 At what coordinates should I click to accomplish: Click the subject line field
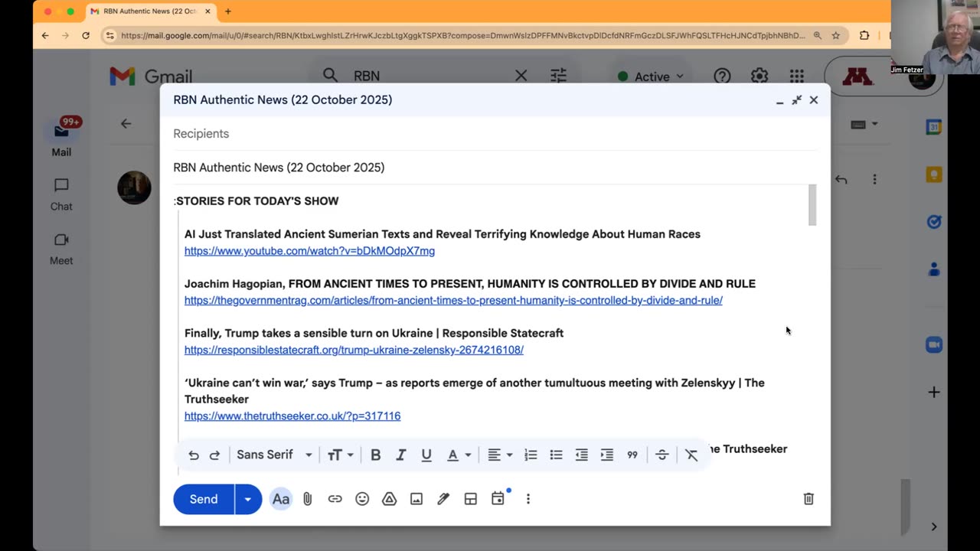click(495, 168)
